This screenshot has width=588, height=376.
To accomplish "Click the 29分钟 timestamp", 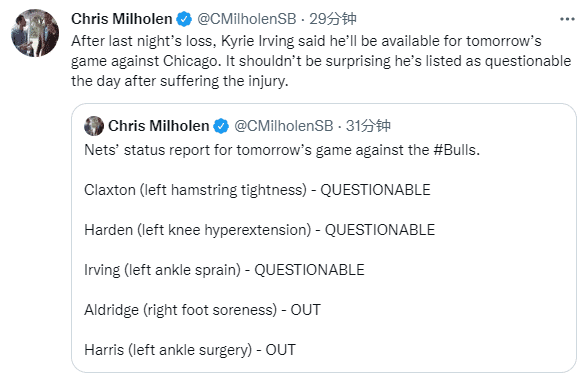I will [333, 19].
